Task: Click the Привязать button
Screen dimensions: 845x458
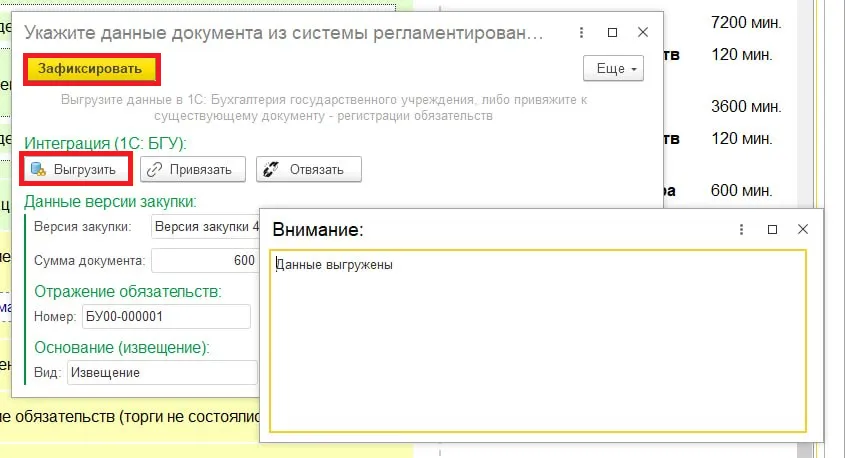Action: [193, 169]
